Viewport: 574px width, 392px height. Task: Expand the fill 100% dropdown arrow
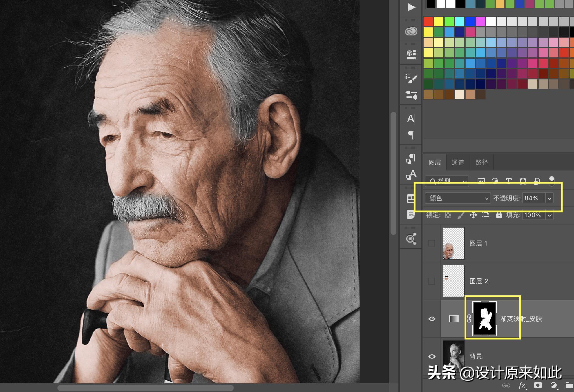(549, 215)
